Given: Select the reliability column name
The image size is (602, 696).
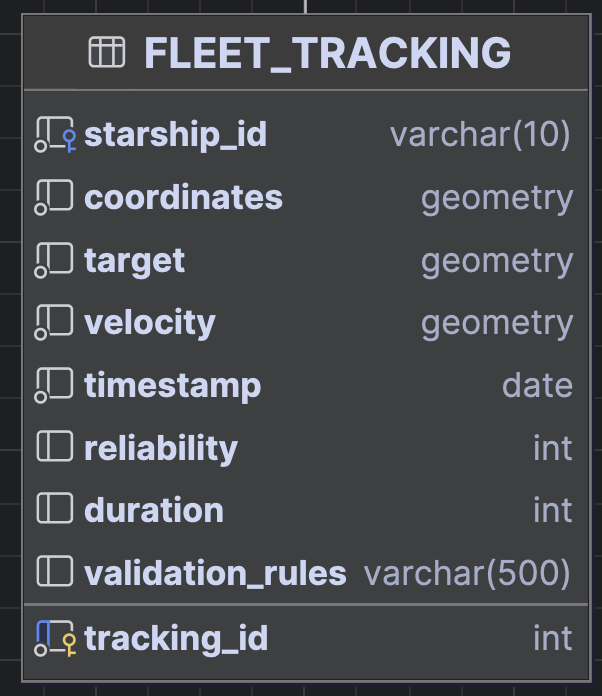Looking at the screenshot, I should point(161,449).
